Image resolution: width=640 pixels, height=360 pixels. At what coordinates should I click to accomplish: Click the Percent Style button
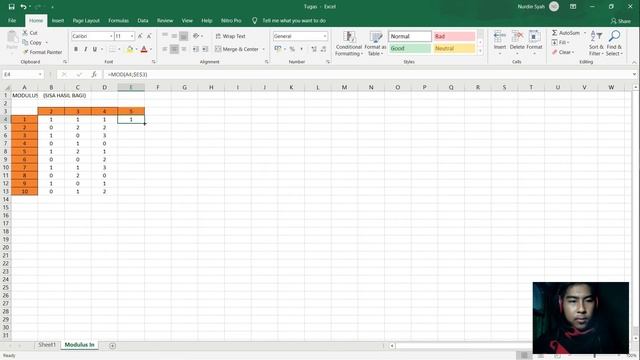(292, 49)
